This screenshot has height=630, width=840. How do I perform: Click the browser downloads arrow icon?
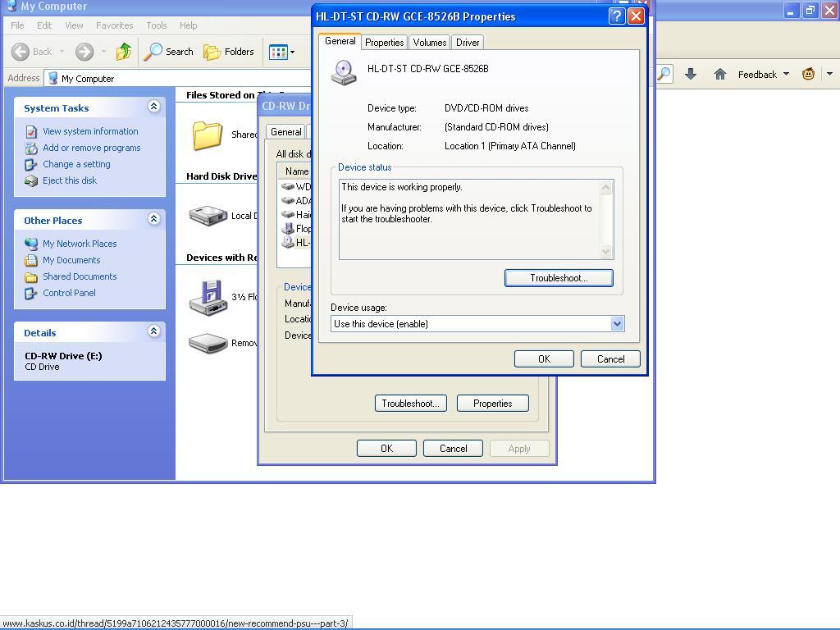(x=691, y=74)
